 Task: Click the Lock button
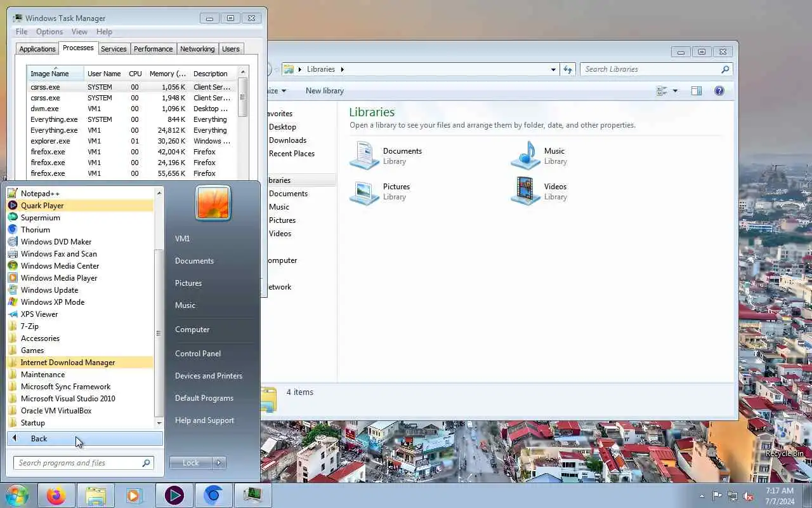191,463
